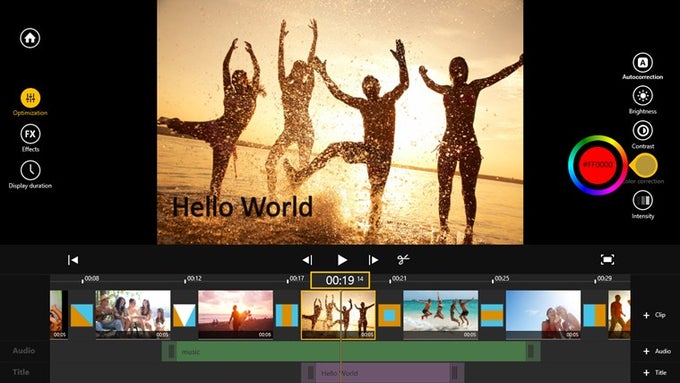Screen dimensions: 680x383
Task: Select the turquoise beach jumping clip
Action: click(x=441, y=314)
